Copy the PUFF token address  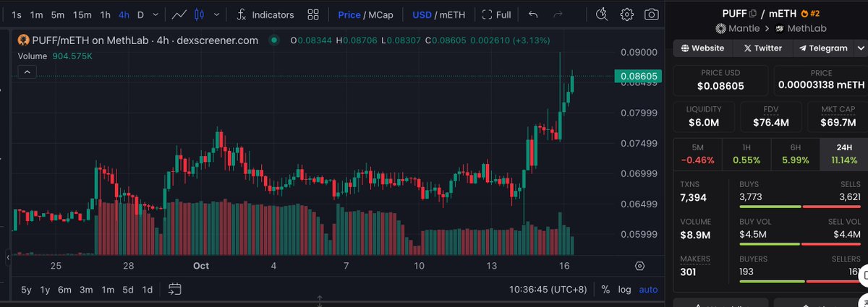(x=753, y=13)
